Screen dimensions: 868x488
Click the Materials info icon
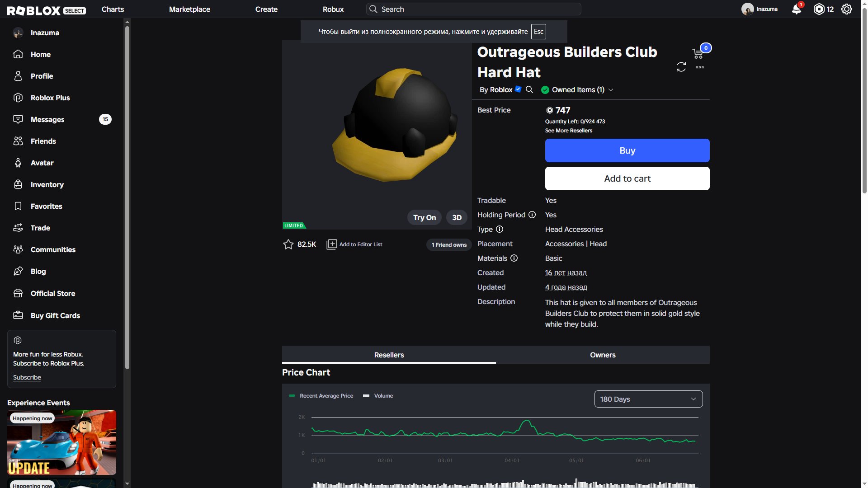point(514,258)
